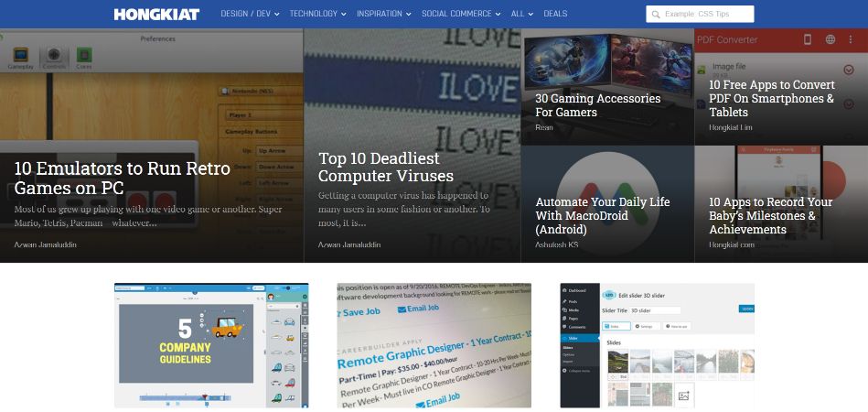Click the emulator article excerpt 'Most of us grew up…'
This screenshot has height=412, width=868.
click(148, 216)
